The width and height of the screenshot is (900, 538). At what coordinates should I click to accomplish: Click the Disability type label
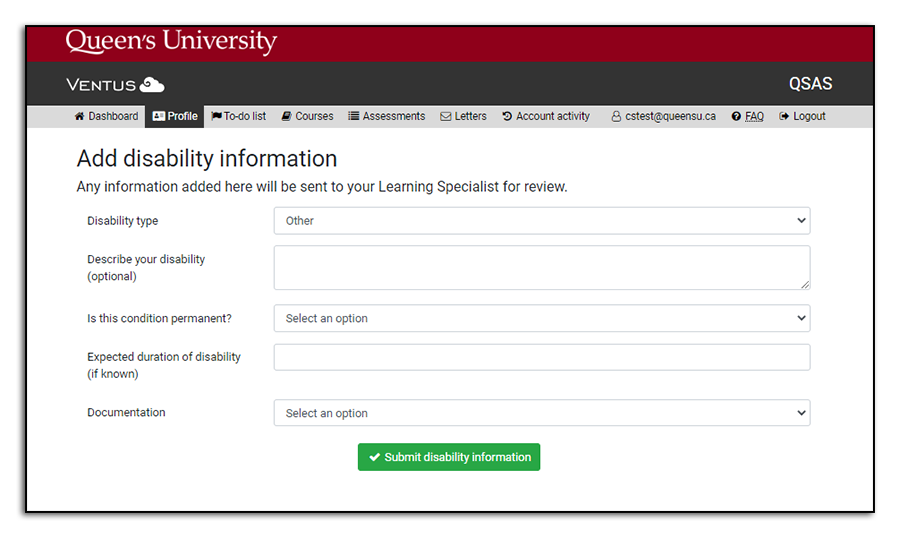(x=122, y=220)
